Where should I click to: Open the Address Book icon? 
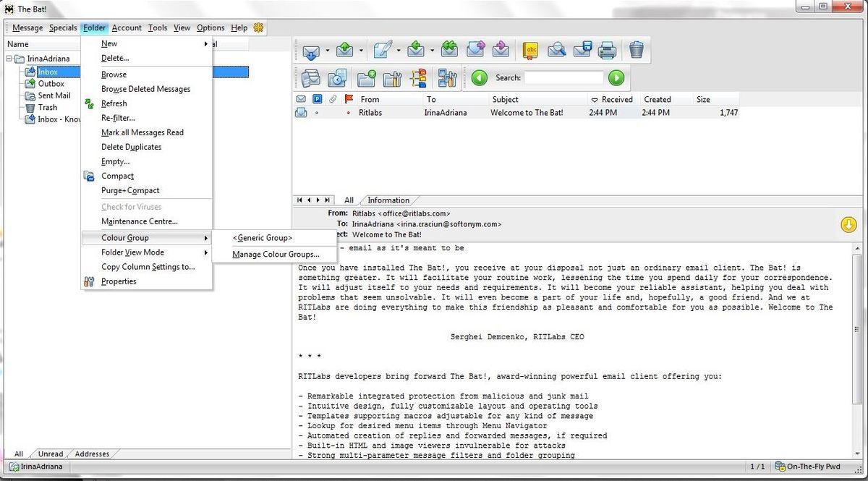coord(532,50)
